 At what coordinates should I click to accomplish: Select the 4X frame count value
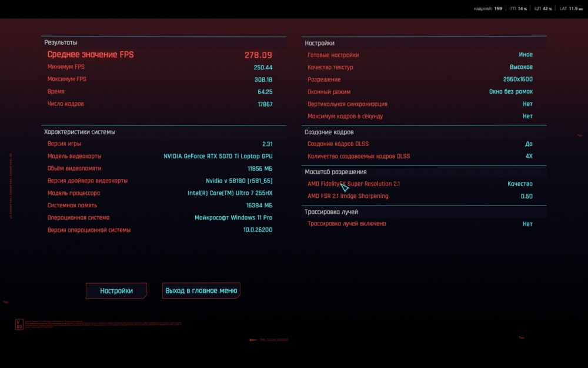tap(529, 156)
